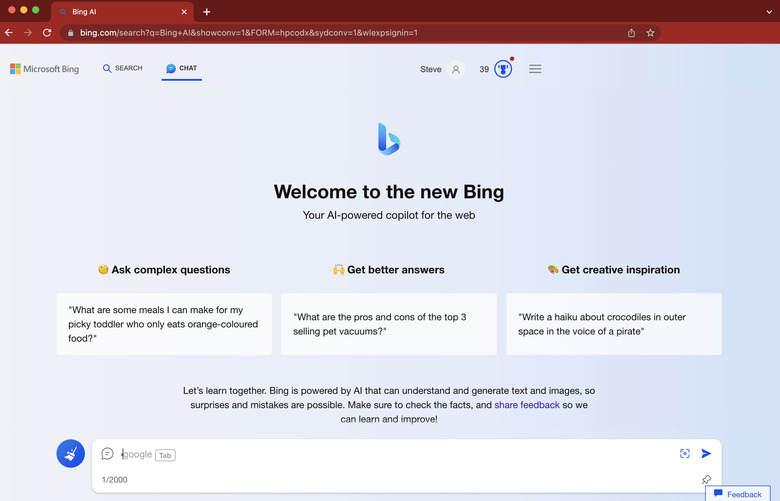This screenshot has height=501, width=780.
Task: Click the Feedback button at bottom right
Action: pyautogui.click(x=738, y=494)
